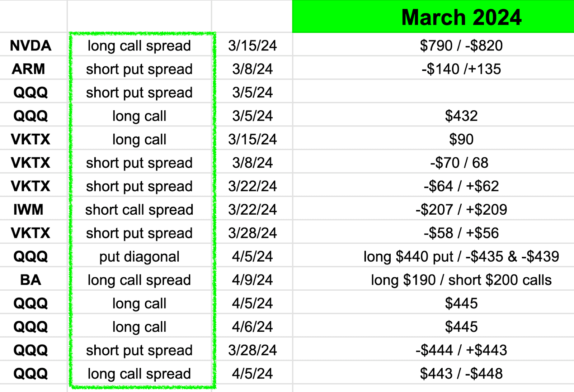574x392 pixels.
Task: Click the $790 / -$820 strikes cell
Action: (433, 44)
